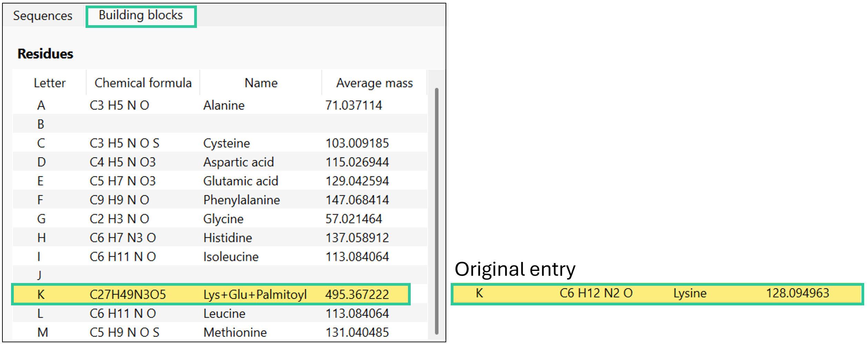Viewport: 868px width, 344px height.
Task: Select average mass 131.040485 cell
Action: pos(357,333)
